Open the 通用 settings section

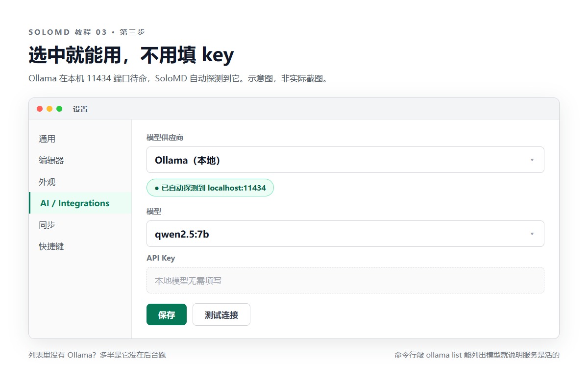coord(80,139)
